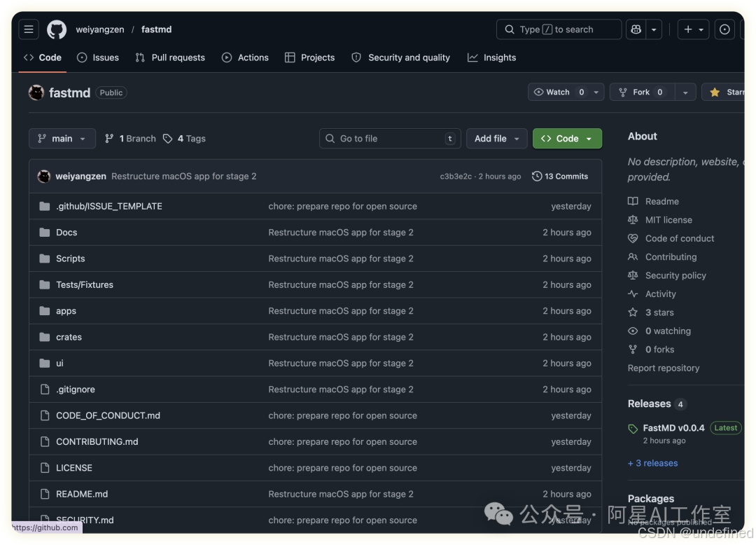Open commit hash c3b3e2c
The image size is (756, 545).
[456, 177]
